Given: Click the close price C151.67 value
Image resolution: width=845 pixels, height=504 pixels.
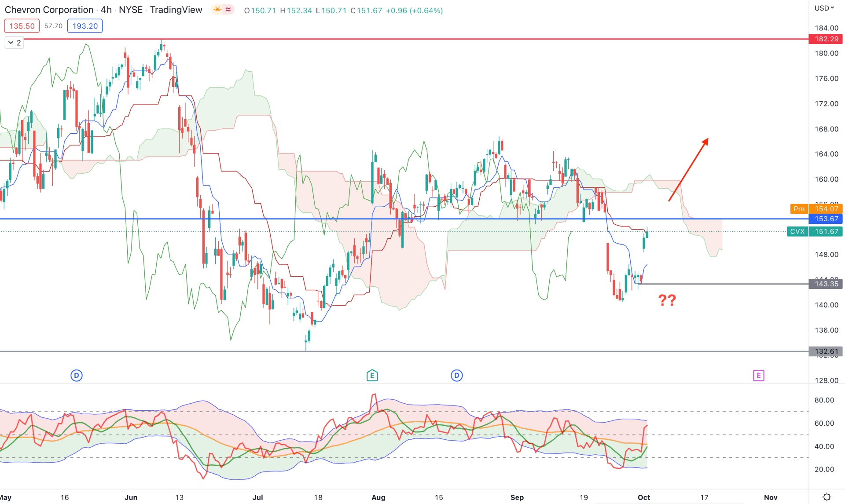Looking at the screenshot, I should click(x=366, y=11).
